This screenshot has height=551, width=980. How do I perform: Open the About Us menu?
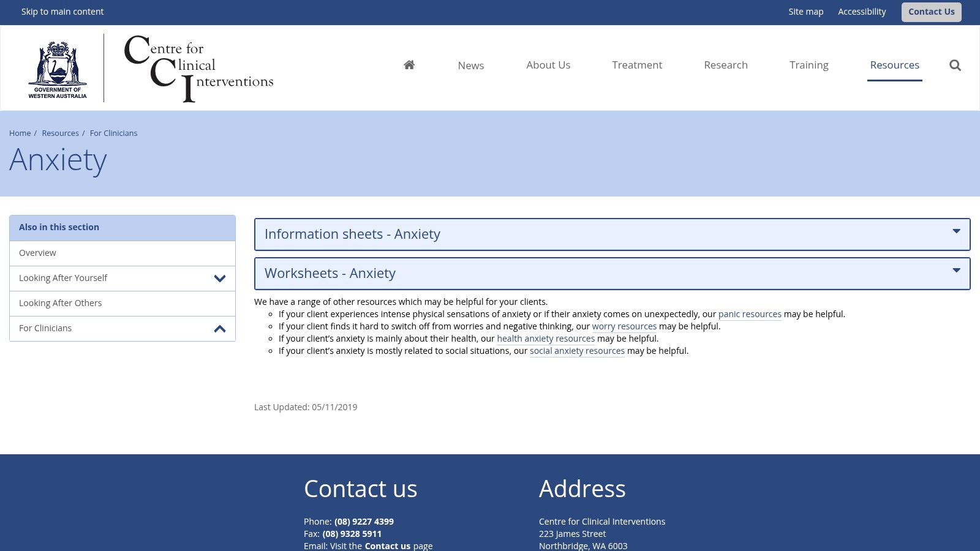pyautogui.click(x=548, y=65)
